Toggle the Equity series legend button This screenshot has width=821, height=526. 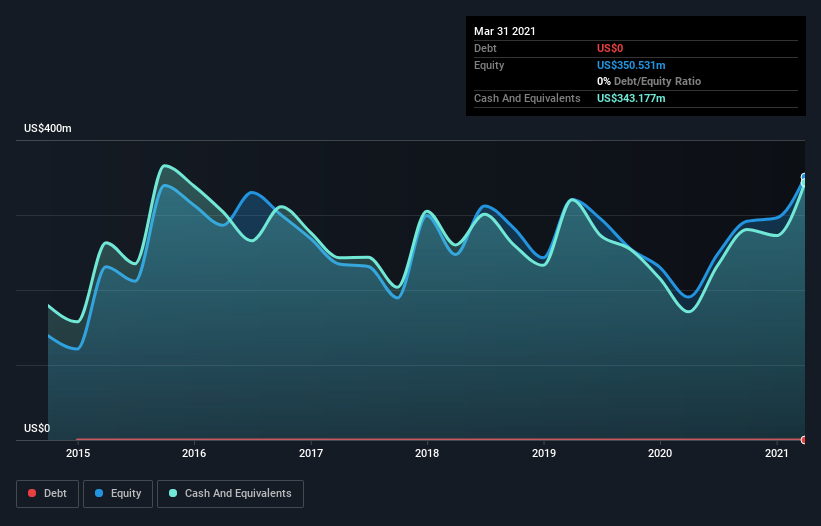118,494
